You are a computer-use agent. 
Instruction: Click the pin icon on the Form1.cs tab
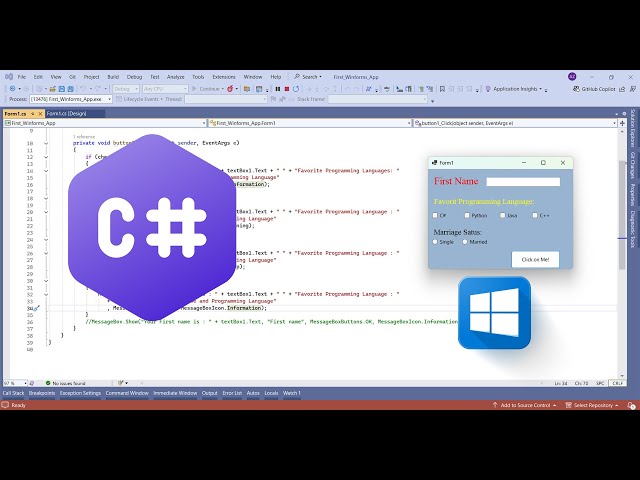point(33,113)
